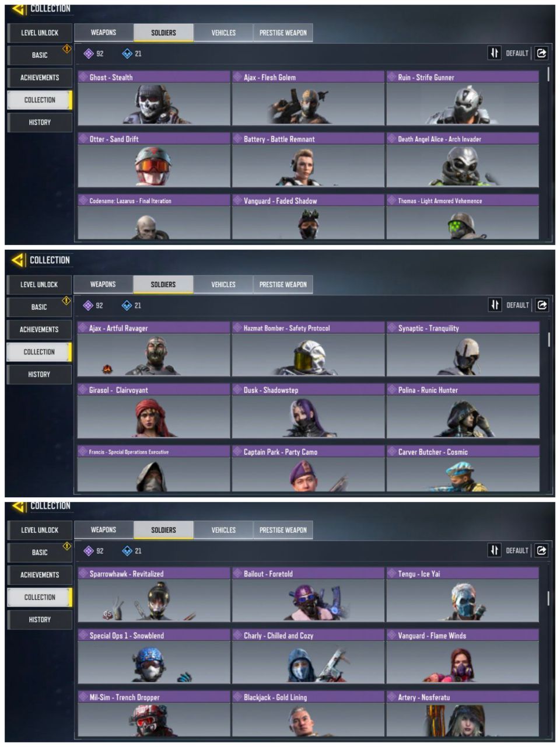
Task: Open the ACHIEVEMENTS section in top sidebar
Action: click(x=40, y=78)
